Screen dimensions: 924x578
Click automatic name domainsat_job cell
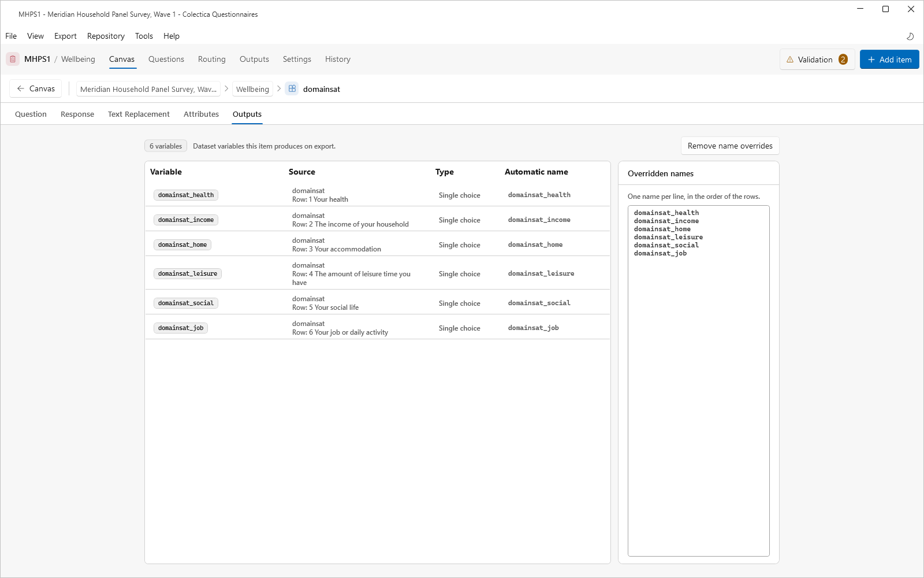pyautogui.click(x=534, y=328)
